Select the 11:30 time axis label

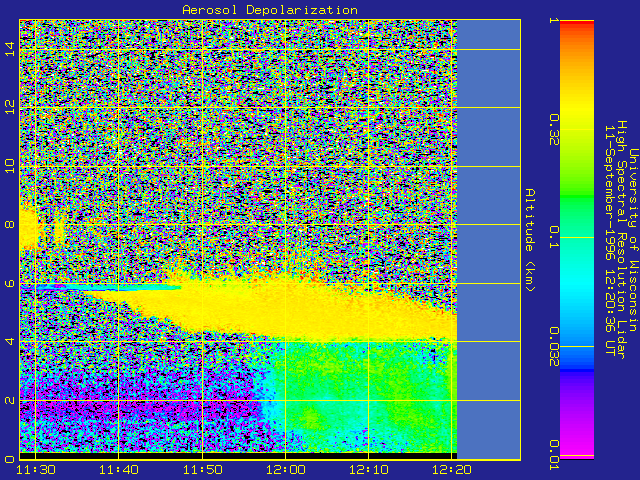[x=36, y=470]
